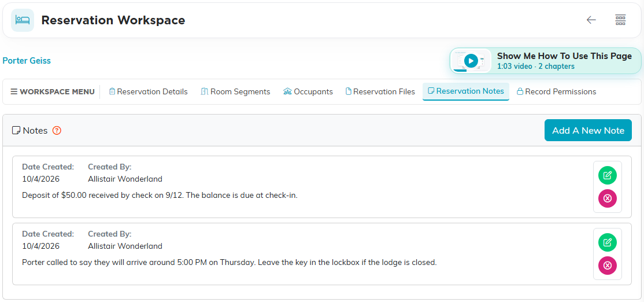Image resolution: width=644 pixels, height=302 pixels.
Task: Delete the Porter arrival note
Action: click(608, 266)
